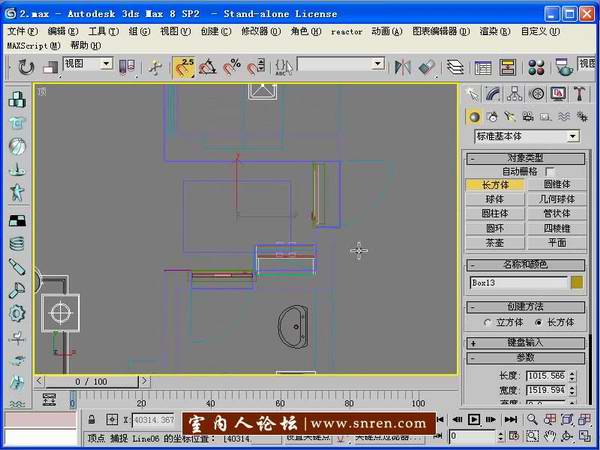
Task: Click the 几何球体 object type button
Action: point(557,199)
